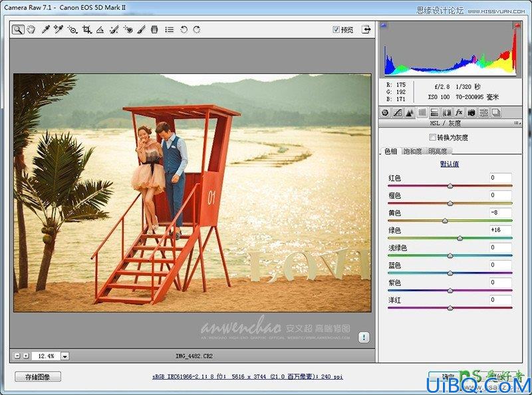The width and height of the screenshot is (532, 395).
Task: Open the Snapshots panel icon
Action: 496,112
